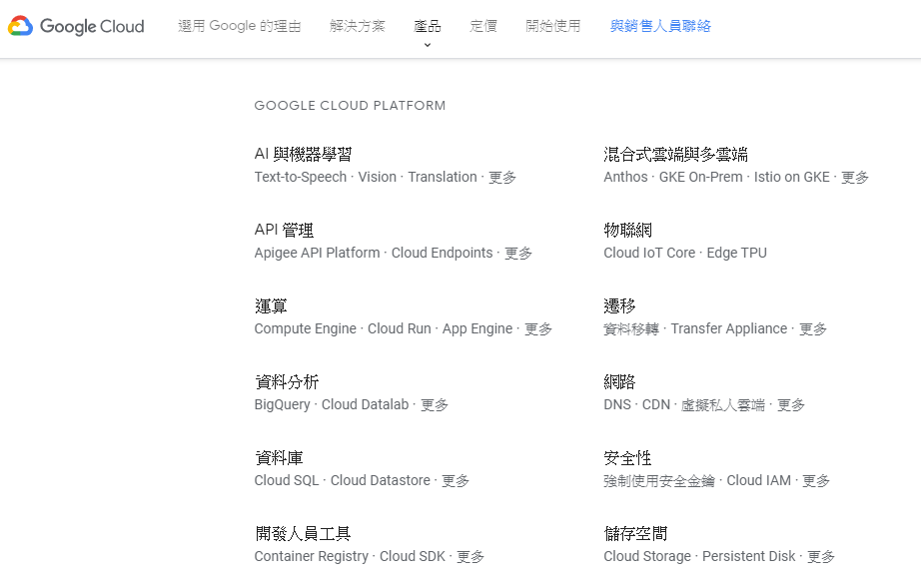The image size is (921, 588).
Task: Open Anthos link
Action: (625, 178)
